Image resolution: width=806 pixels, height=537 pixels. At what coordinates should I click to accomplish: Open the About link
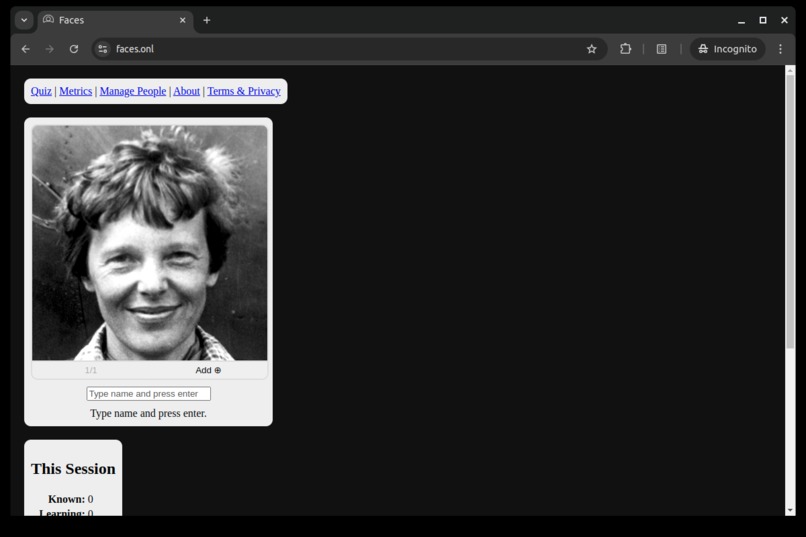(x=186, y=91)
